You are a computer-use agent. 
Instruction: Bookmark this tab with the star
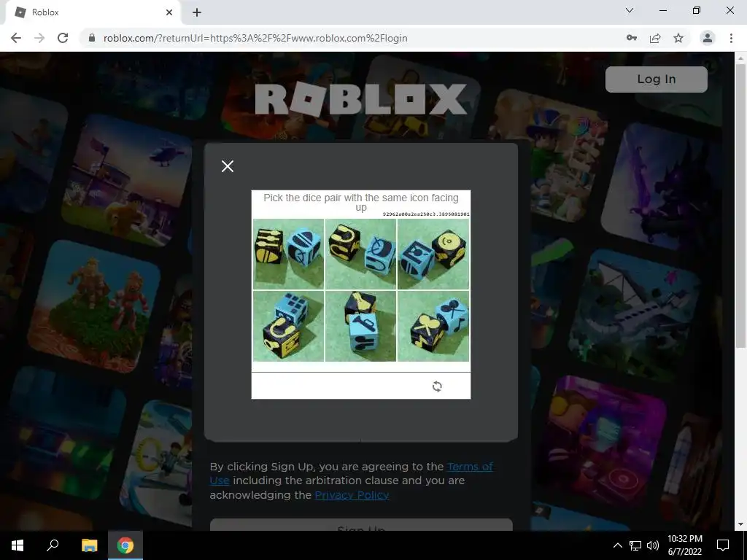678,38
